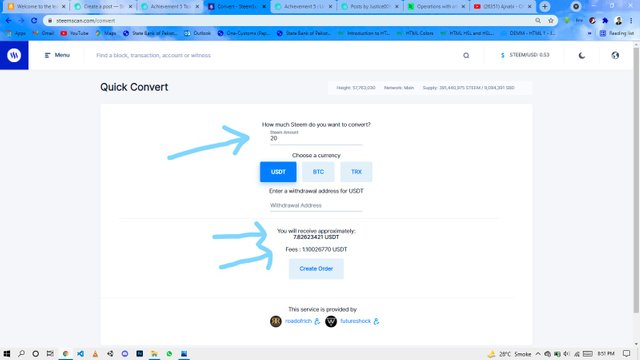Click futureshock avatar image
Image resolution: width=640 pixels, height=360 pixels.
click(331, 321)
